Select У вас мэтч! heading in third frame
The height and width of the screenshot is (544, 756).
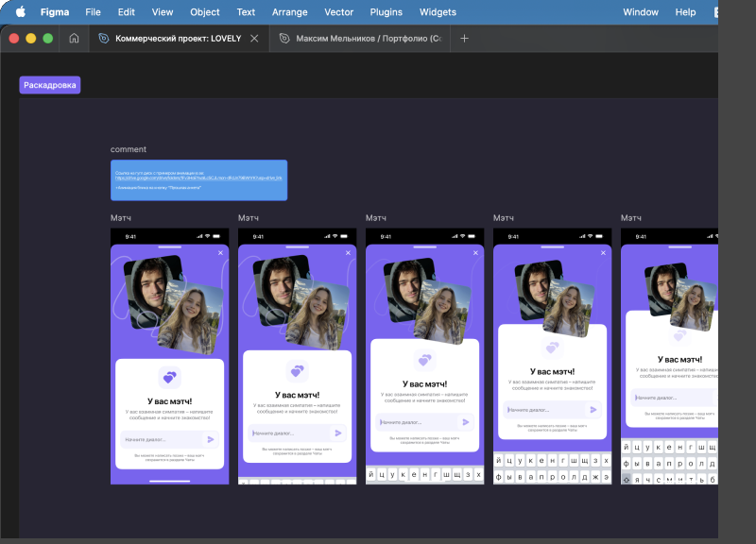click(424, 384)
